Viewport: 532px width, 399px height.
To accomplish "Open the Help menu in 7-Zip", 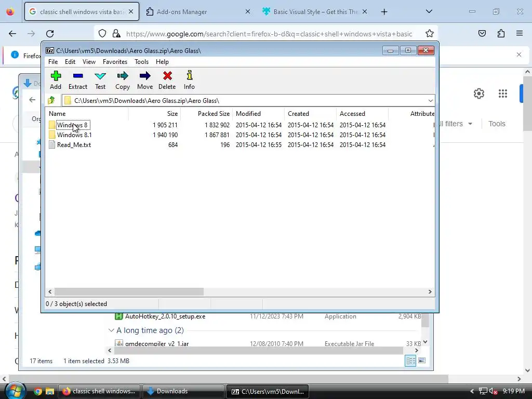I will click(162, 62).
